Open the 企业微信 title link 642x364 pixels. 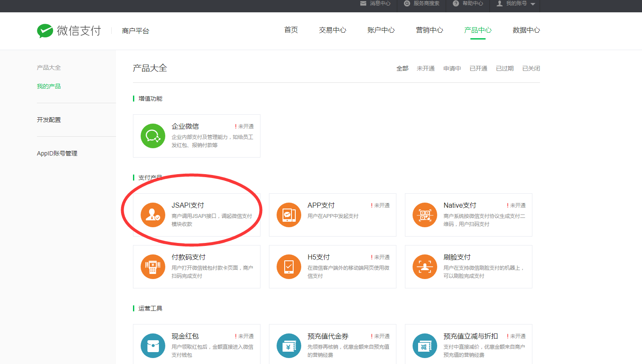185,126
